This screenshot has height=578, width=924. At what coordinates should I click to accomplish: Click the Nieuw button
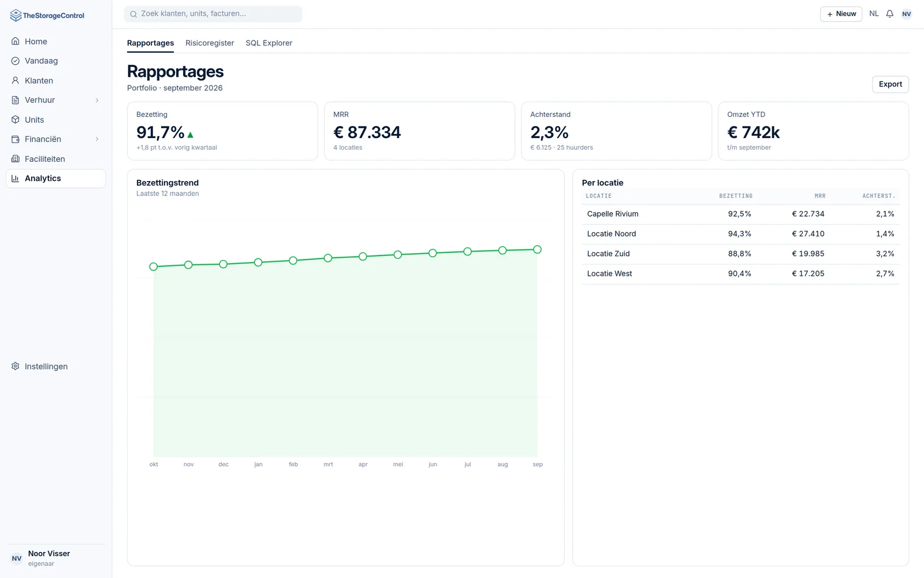pos(841,14)
